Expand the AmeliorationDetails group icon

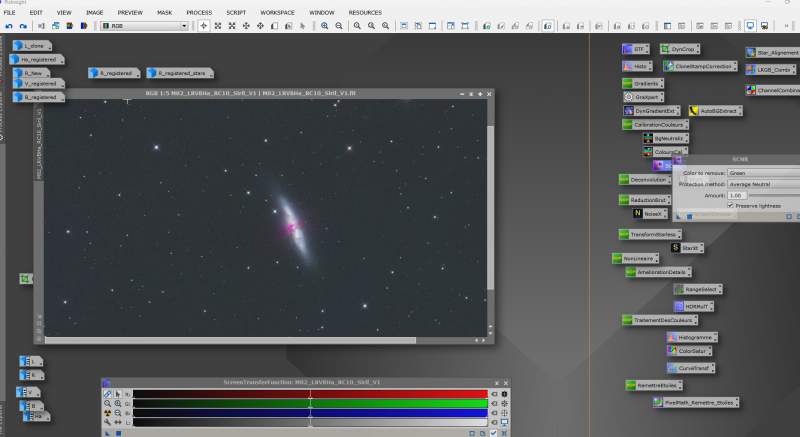659,272
